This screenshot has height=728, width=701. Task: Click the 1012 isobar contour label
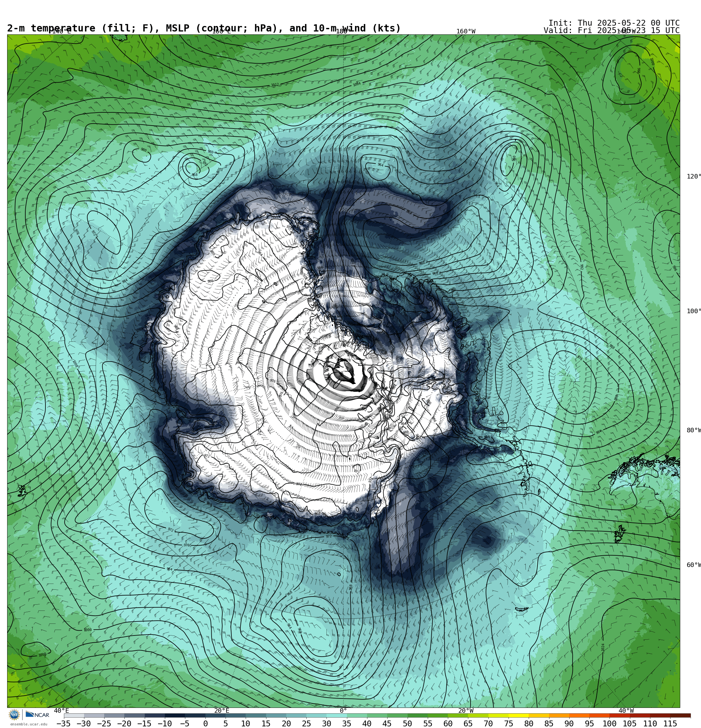[x=275, y=85]
